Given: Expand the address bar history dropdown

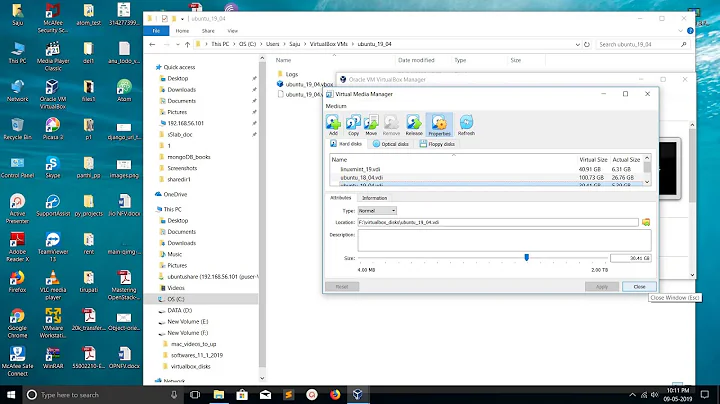Looking at the screenshot, I should tap(577, 45).
